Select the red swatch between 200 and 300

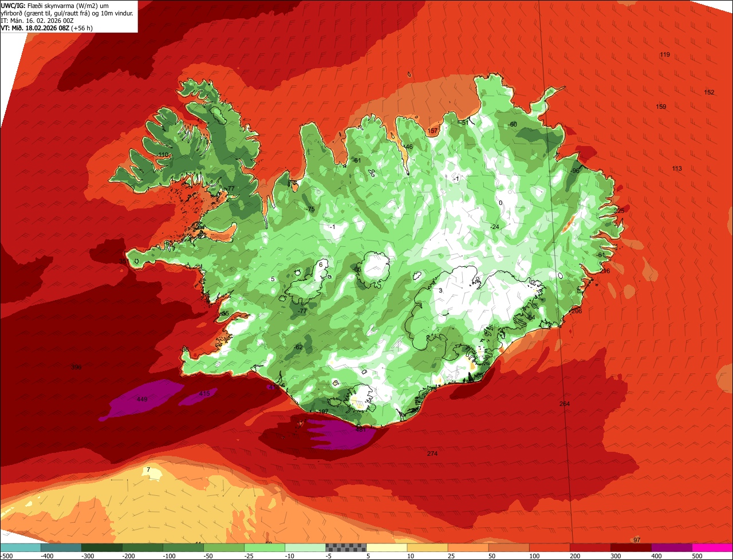pyautogui.click(x=589, y=548)
